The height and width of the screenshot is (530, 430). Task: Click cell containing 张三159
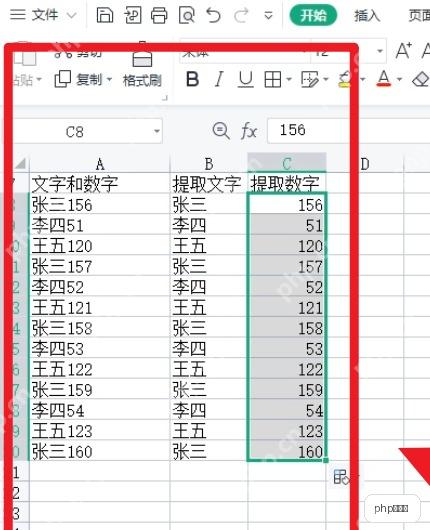tap(99, 390)
